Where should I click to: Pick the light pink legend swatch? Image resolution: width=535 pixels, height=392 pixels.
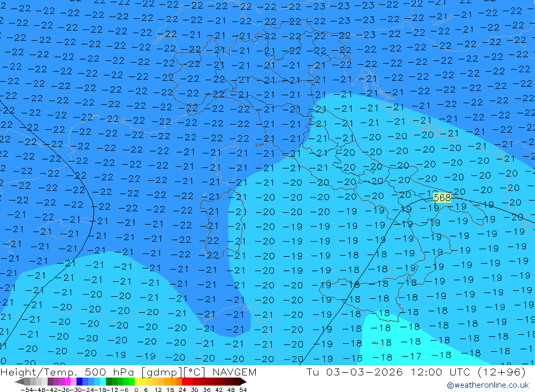pyautogui.click(x=73, y=382)
